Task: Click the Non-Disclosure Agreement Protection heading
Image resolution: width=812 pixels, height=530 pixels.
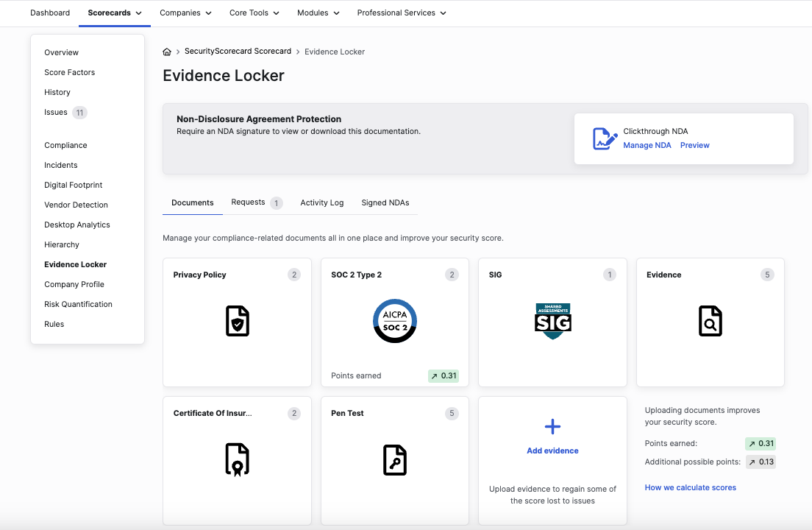Action: pyautogui.click(x=259, y=119)
